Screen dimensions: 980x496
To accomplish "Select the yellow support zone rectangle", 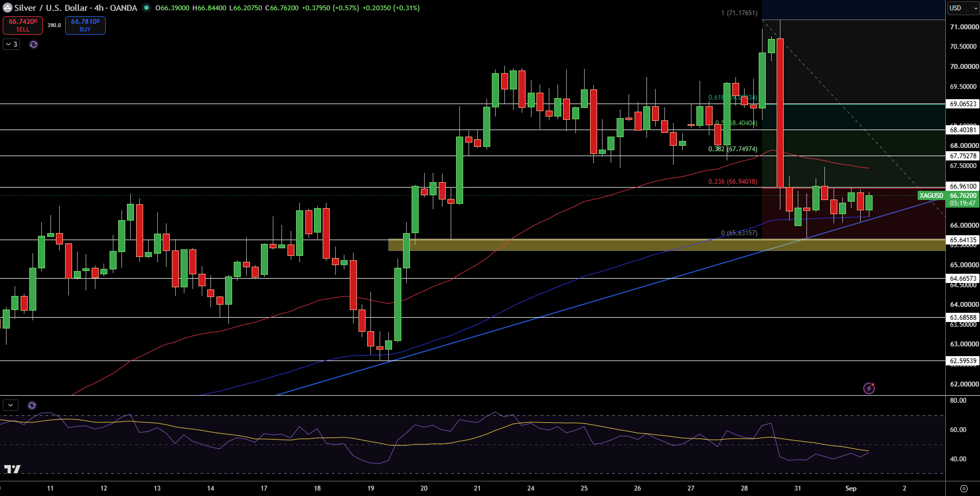I will pos(667,245).
